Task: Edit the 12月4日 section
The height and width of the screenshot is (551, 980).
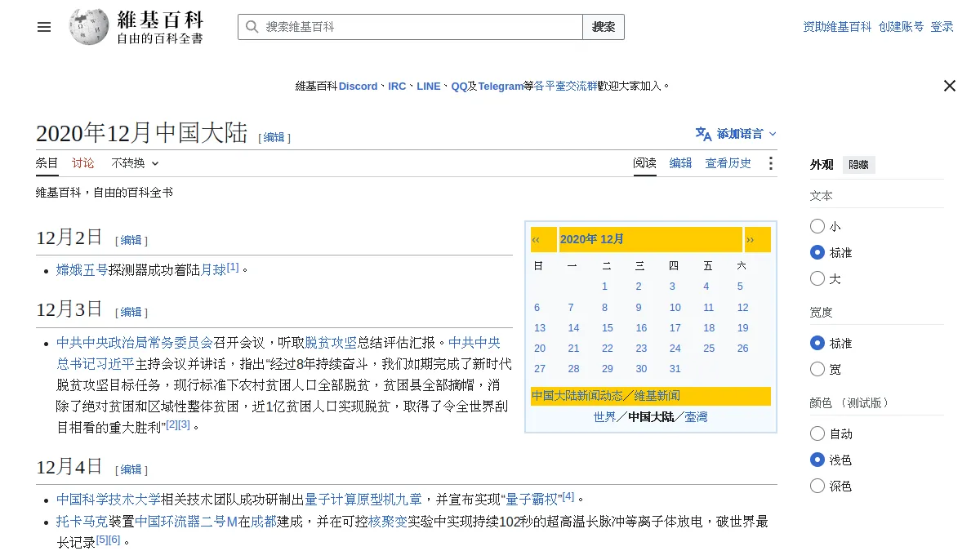Action: coord(131,469)
